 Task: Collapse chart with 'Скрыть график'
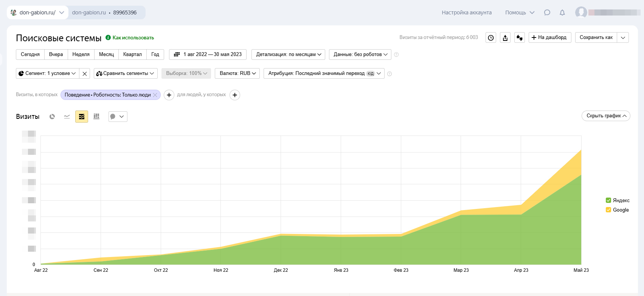(x=606, y=116)
